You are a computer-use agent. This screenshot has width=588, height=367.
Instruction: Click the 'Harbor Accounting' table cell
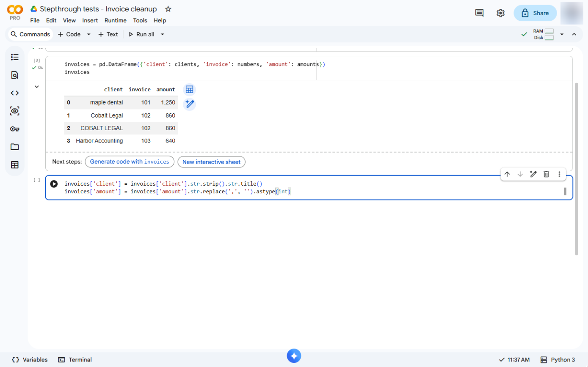(x=99, y=141)
